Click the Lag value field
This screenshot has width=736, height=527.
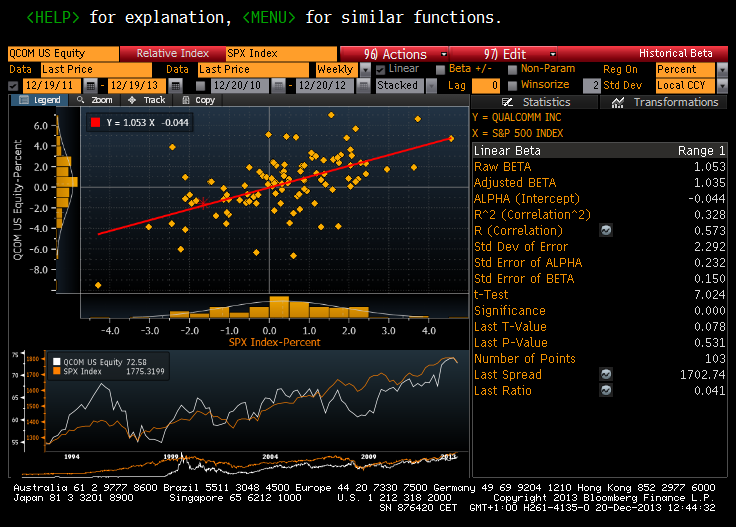[x=485, y=85]
